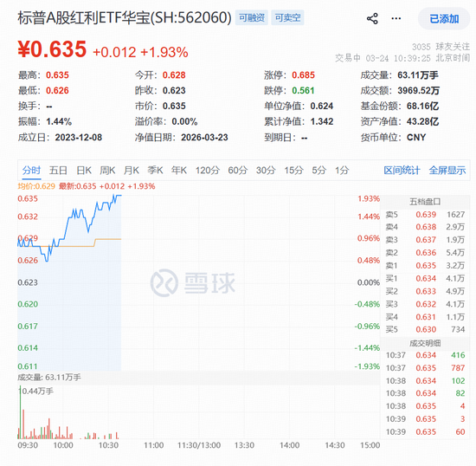Click the 0.623 baseline price axis label

coord(28,282)
